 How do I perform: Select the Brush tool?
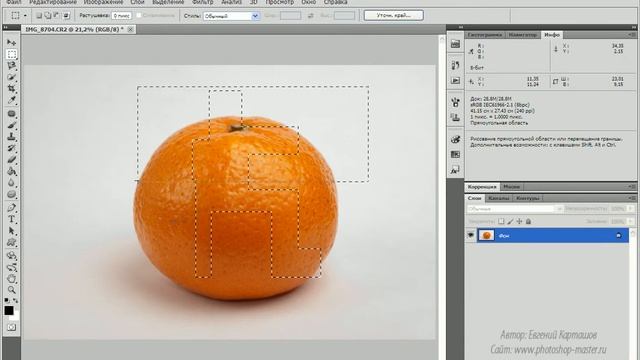click(x=11, y=125)
